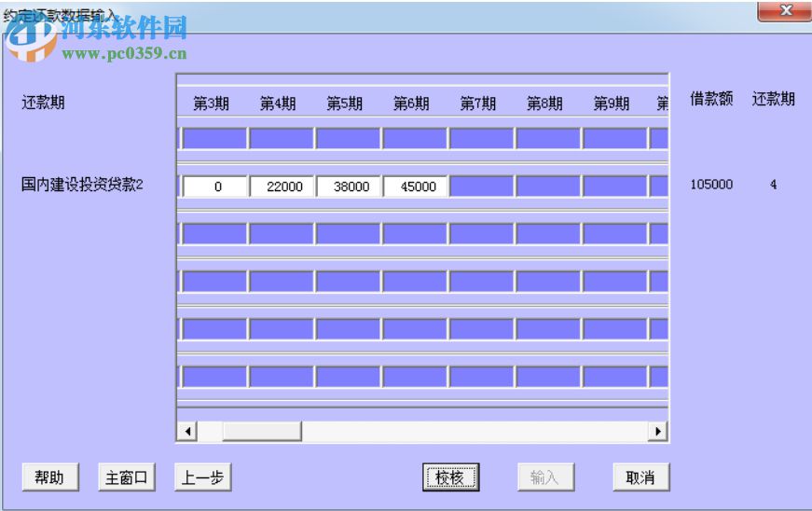Click the horizontal scrollbar thumb
Viewport: 812px width, 511px height.
tap(262, 431)
